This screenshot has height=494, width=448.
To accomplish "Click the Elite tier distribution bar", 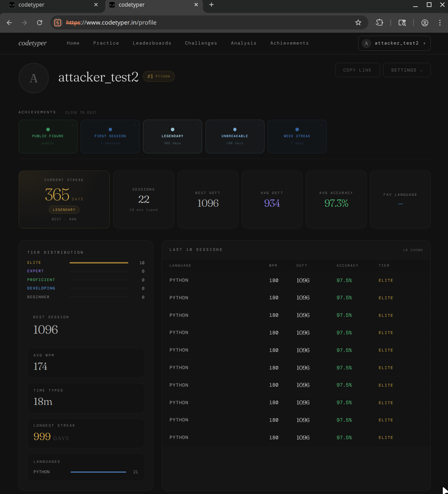I will (x=99, y=263).
